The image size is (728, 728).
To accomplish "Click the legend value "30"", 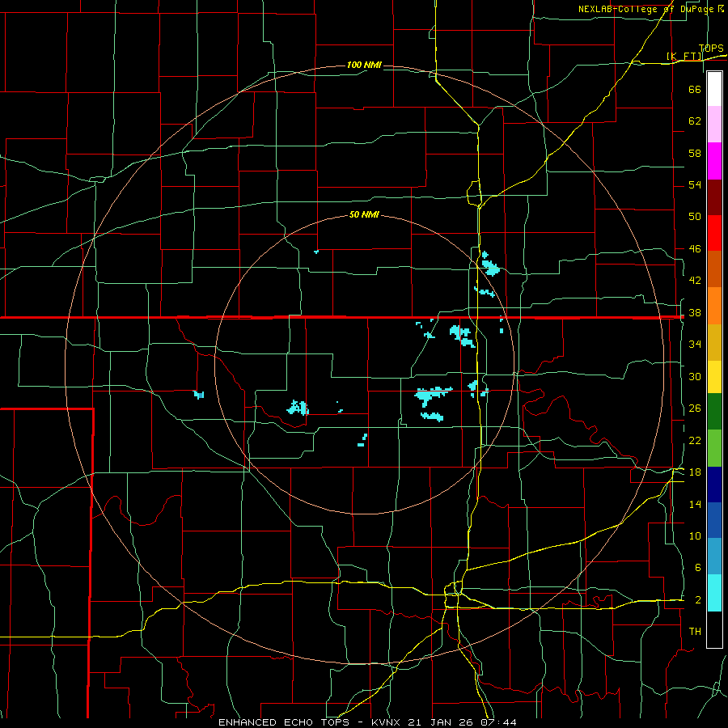I will click(695, 376).
